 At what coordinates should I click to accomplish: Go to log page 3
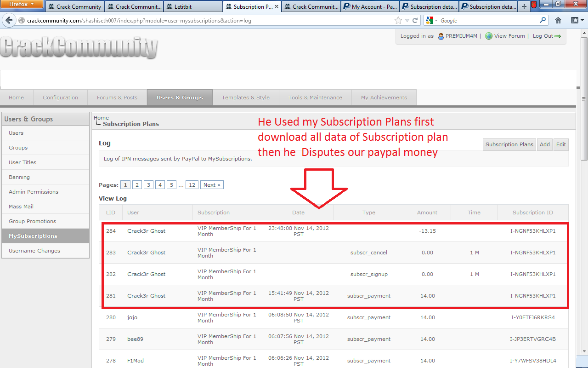[x=148, y=185]
